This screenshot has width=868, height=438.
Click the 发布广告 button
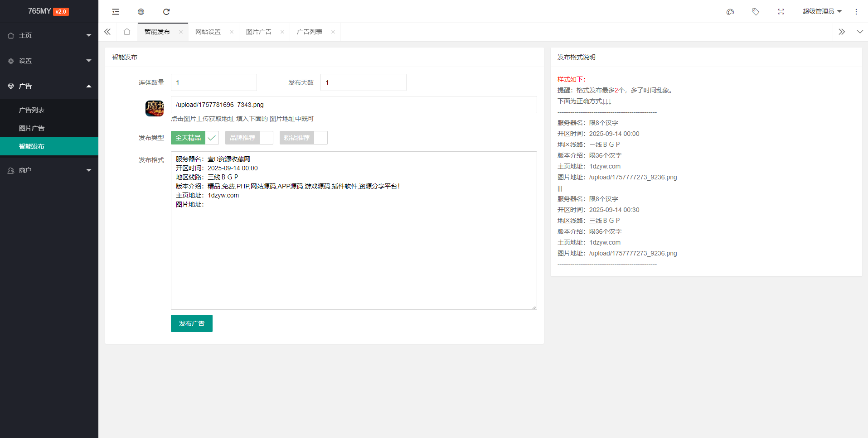pos(191,323)
